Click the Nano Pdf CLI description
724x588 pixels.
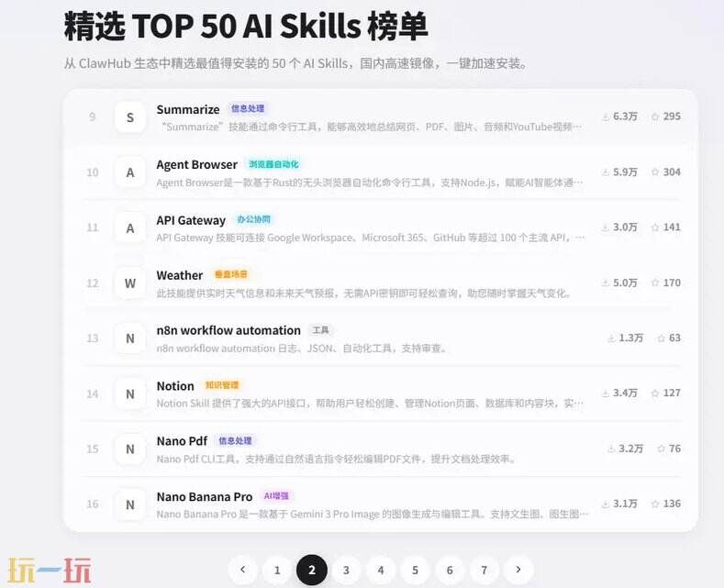[x=336, y=459]
